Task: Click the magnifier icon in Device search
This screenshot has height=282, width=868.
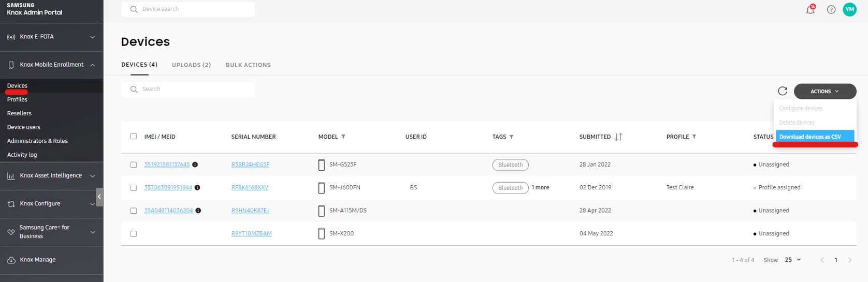Action: point(134,9)
